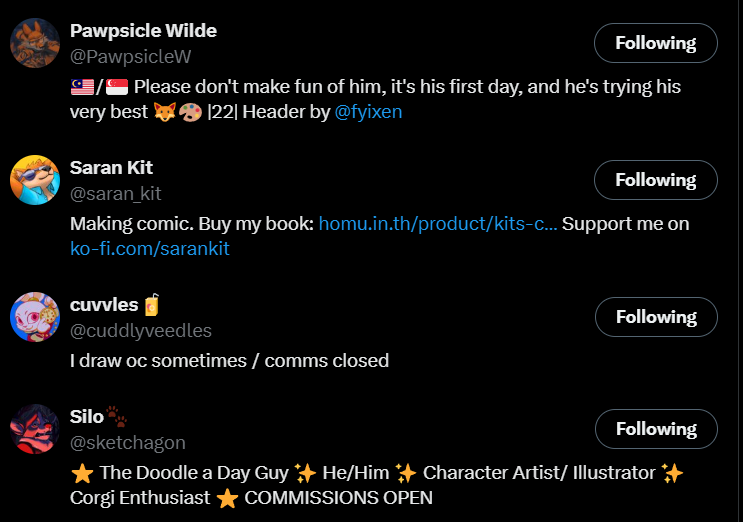The image size is (743, 522).
Task: Click Silo's profile avatar picture
Action: (x=35, y=429)
